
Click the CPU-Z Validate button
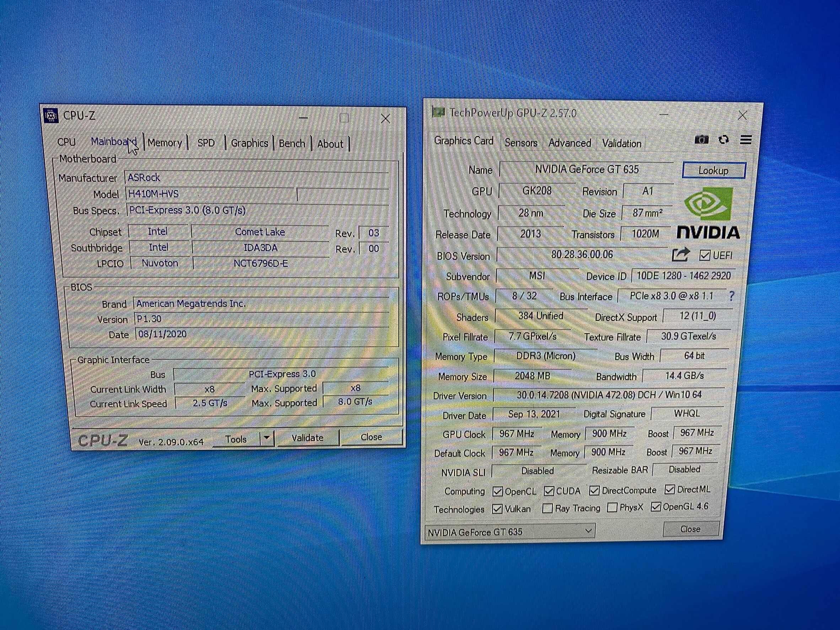click(x=307, y=438)
